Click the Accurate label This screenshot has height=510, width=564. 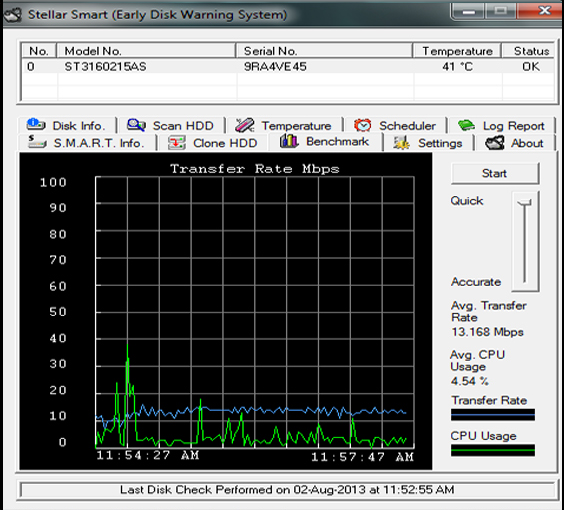coord(476,282)
